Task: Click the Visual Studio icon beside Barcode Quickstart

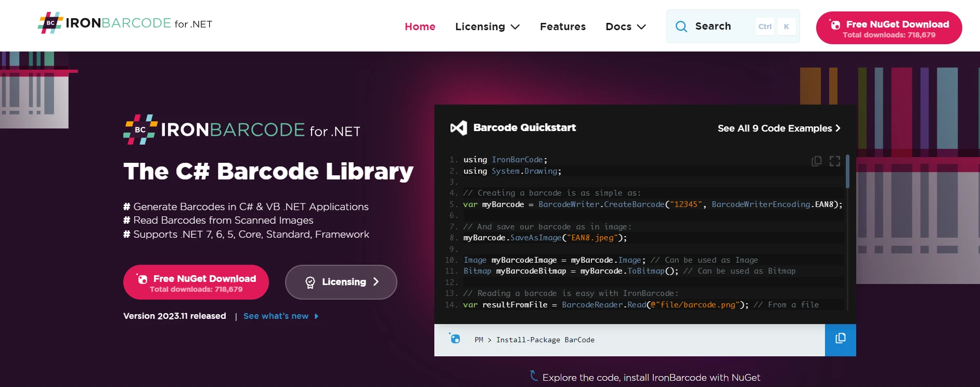Action: point(459,128)
